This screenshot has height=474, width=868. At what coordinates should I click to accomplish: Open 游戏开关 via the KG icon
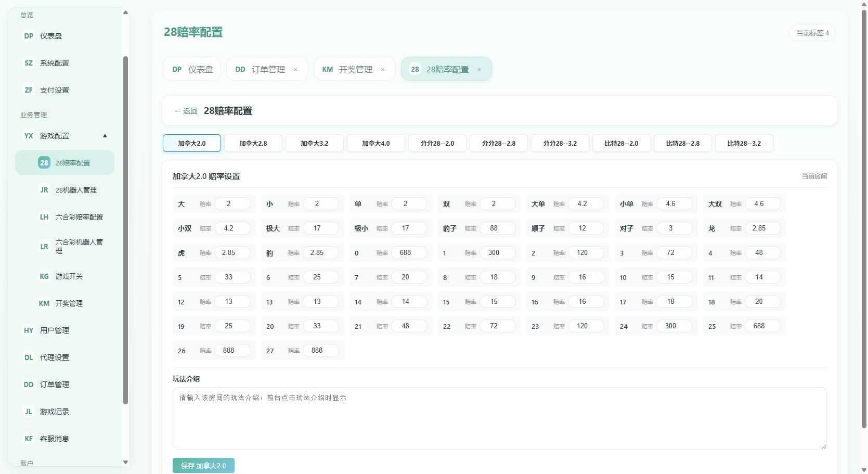pyautogui.click(x=44, y=276)
